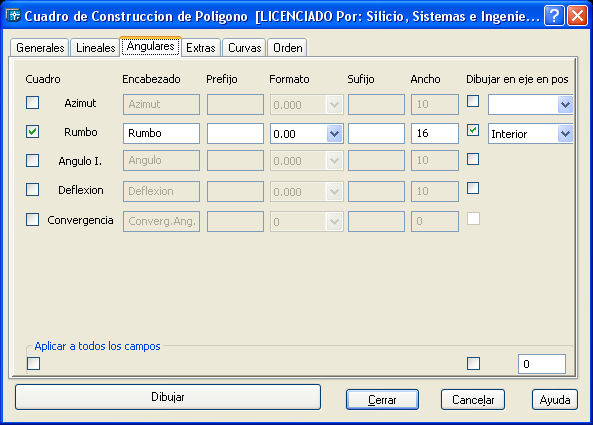Switch to the Lineales tab
Screen dimensions: 593x425
pyautogui.click(x=95, y=48)
